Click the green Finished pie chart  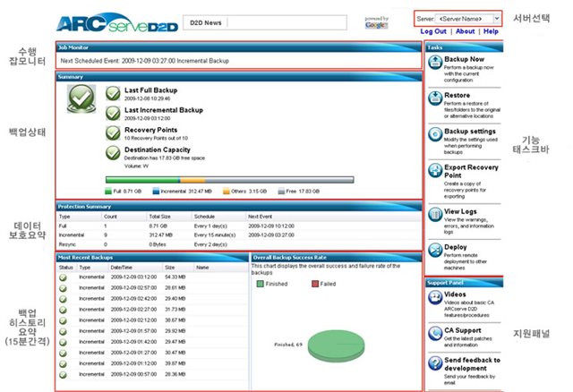pos(337,345)
